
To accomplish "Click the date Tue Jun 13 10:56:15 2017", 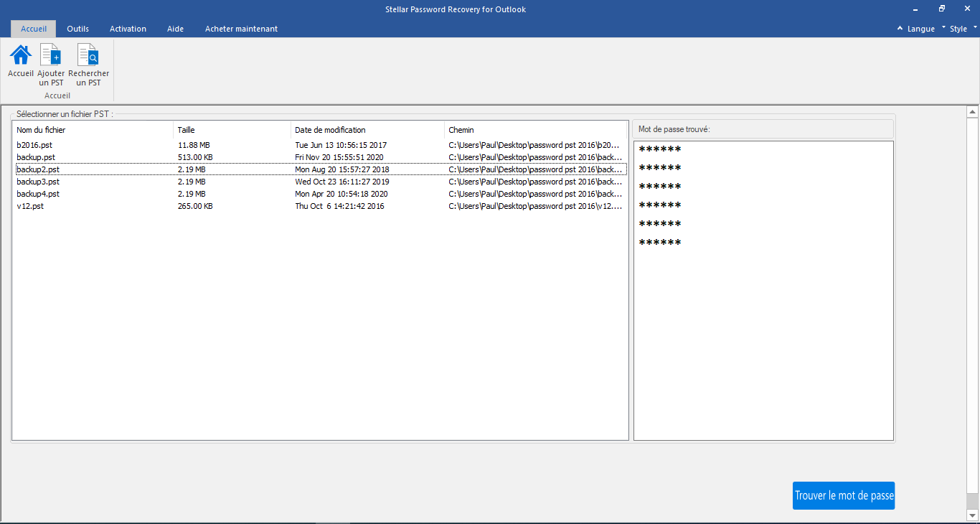I will tap(341, 145).
